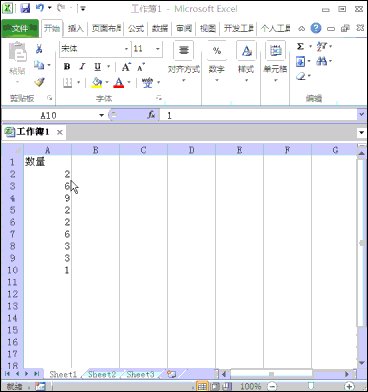Toggle Bold formatting
Viewport: 368px width, 392px height.
point(67,67)
